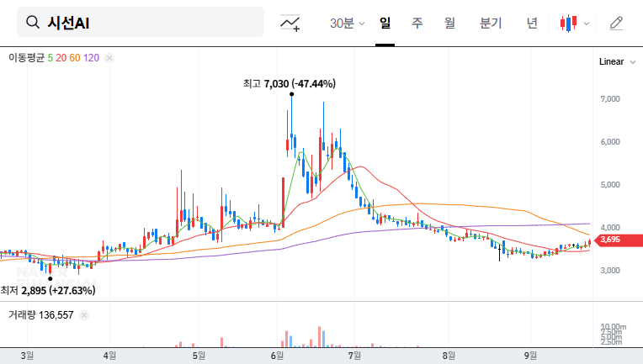Click the 3월 date axis label

[x=27, y=356]
